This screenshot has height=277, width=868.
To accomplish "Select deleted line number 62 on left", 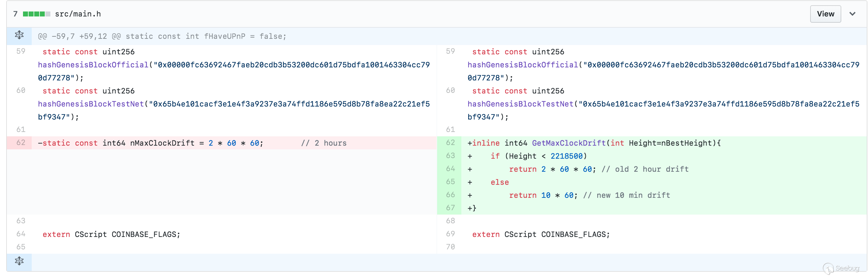I will coord(21,143).
